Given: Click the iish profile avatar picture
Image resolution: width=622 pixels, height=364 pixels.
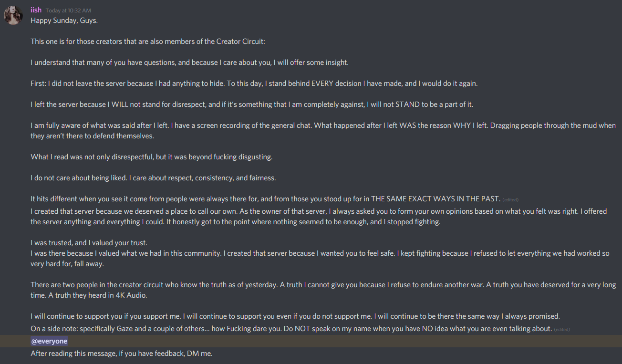Looking at the screenshot, I should (x=13, y=15).
